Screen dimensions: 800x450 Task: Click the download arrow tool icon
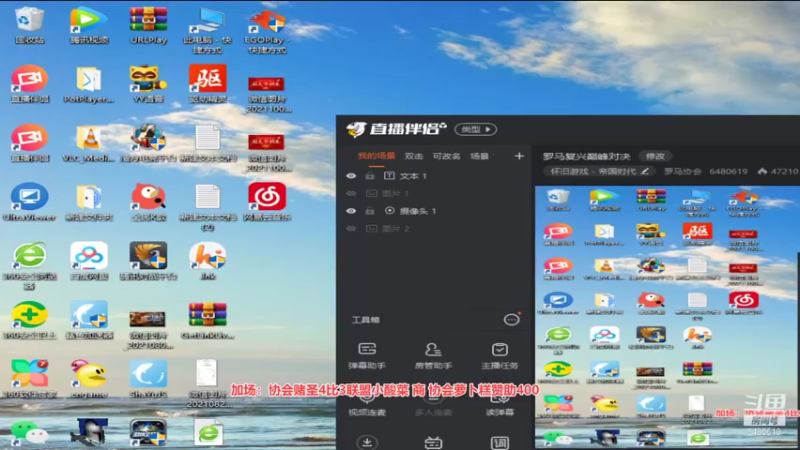coord(367,442)
